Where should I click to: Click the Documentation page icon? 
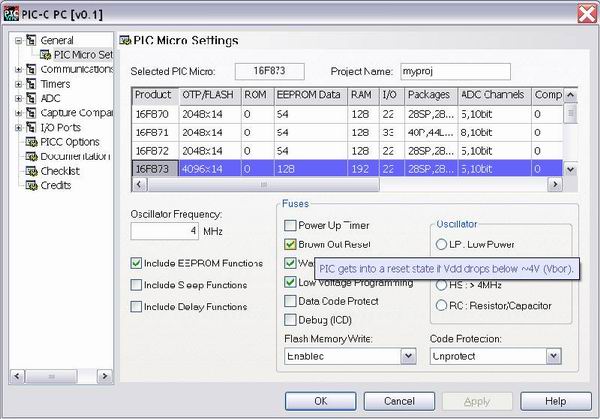pyautogui.click(x=31, y=157)
